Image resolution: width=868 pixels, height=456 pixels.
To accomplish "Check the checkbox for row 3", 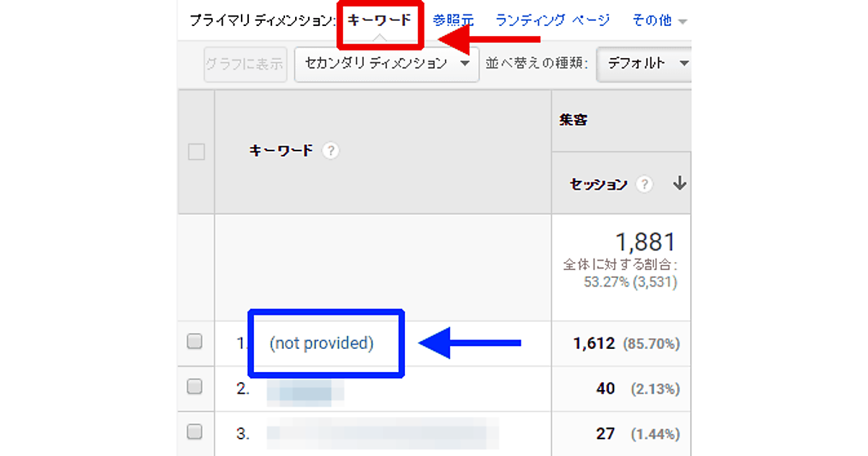I will (x=195, y=432).
